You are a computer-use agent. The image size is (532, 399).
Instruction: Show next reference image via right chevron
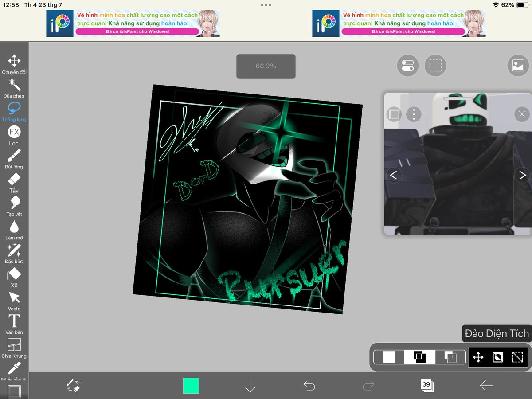(x=522, y=175)
